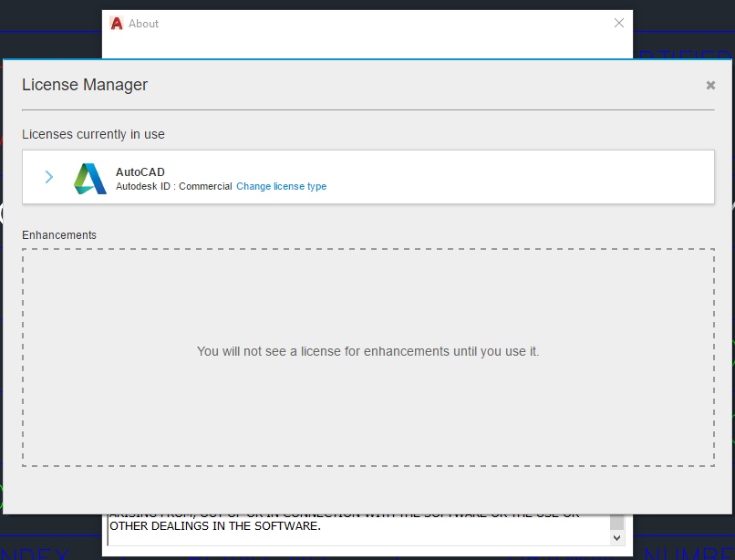735x560 pixels.
Task: Expand the AutoCAD license details chevron
Action: [49, 177]
